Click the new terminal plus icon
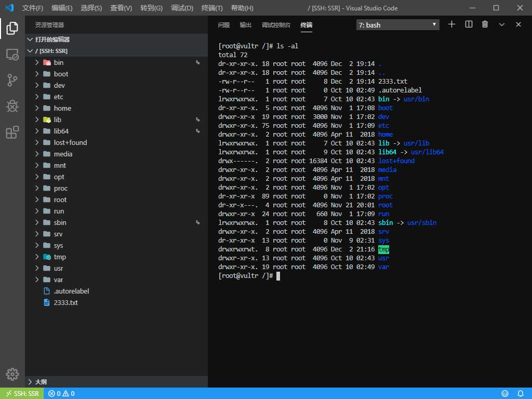The width and height of the screenshot is (532, 399). [451, 24]
